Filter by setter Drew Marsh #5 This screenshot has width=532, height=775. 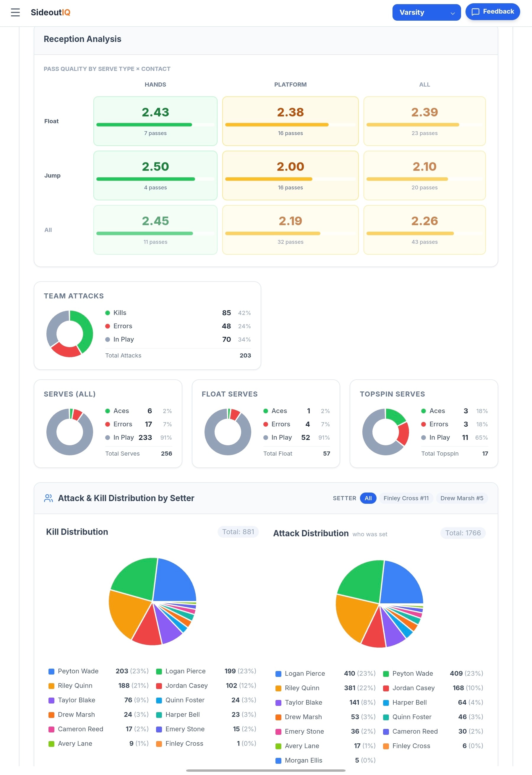(461, 498)
